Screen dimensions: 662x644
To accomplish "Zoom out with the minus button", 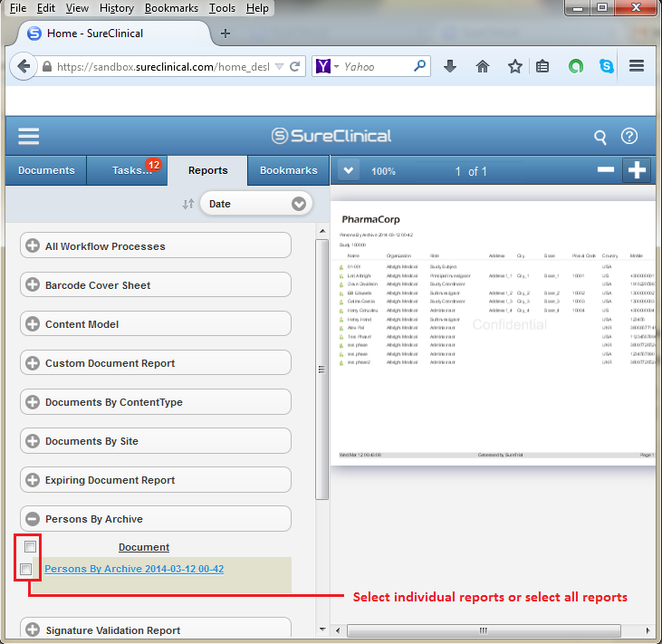I will (606, 169).
